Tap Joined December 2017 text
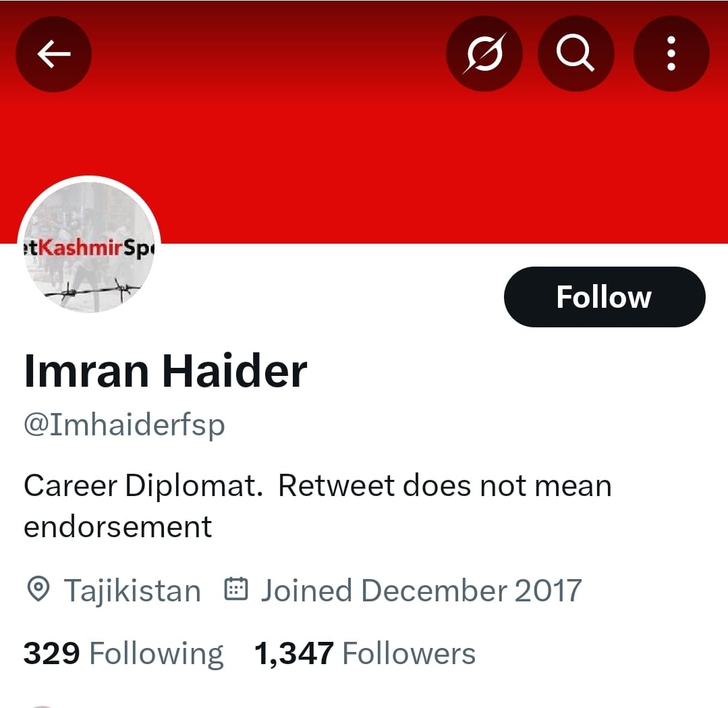The width and height of the screenshot is (728, 708). point(422,591)
